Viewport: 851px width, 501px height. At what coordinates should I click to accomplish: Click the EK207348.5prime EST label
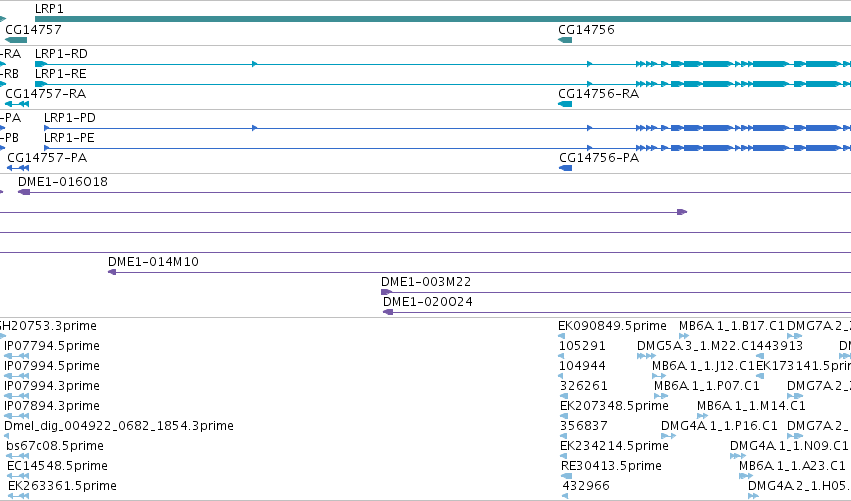pyautogui.click(x=614, y=406)
